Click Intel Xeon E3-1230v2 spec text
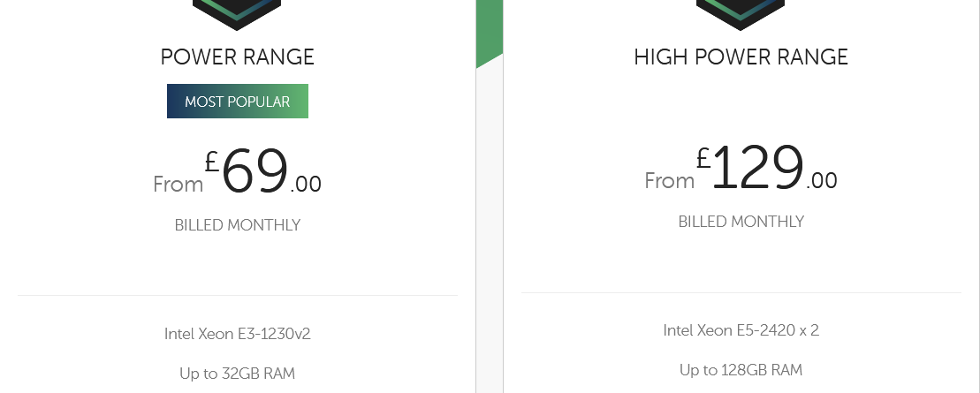Image resolution: width=980 pixels, height=393 pixels. tap(238, 334)
